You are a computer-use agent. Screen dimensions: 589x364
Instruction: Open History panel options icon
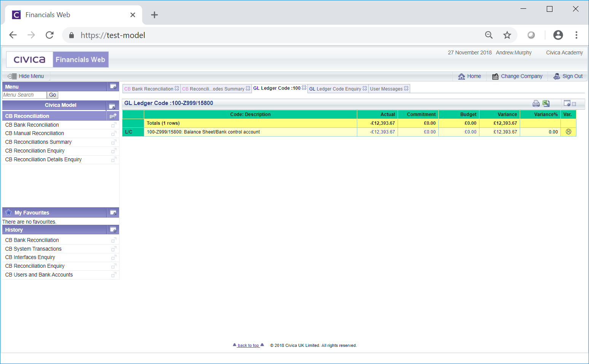click(x=113, y=230)
